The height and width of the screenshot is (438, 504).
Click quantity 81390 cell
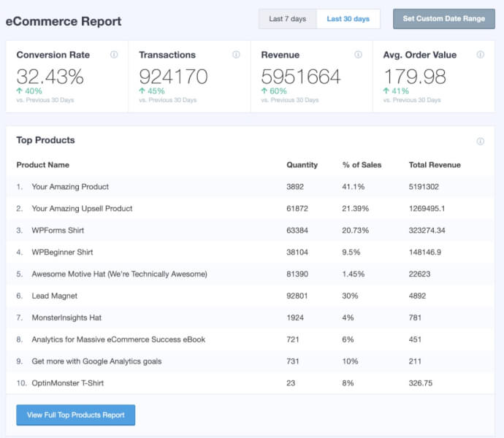point(297,274)
